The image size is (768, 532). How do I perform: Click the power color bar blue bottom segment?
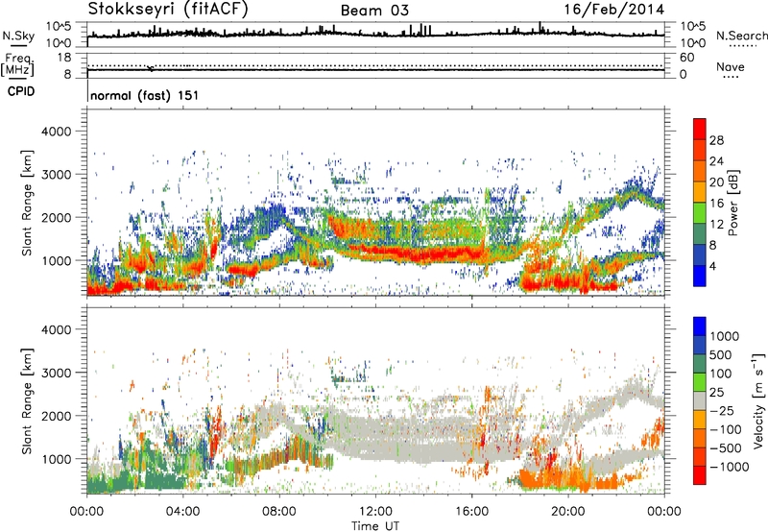(x=700, y=276)
